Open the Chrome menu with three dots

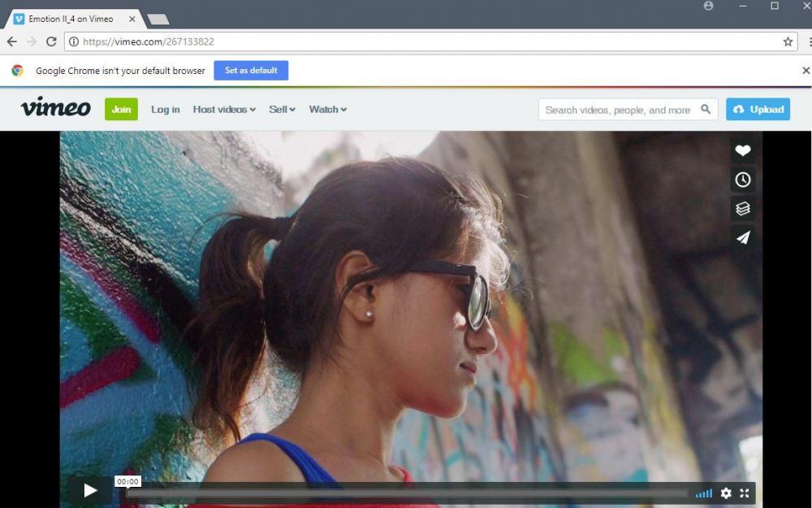pos(808,41)
